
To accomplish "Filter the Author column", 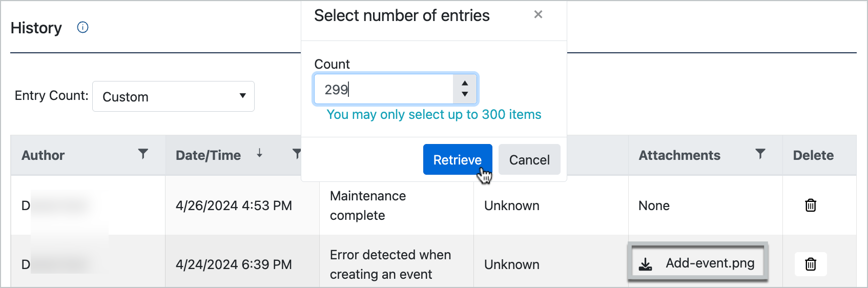I will coord(143,154).
